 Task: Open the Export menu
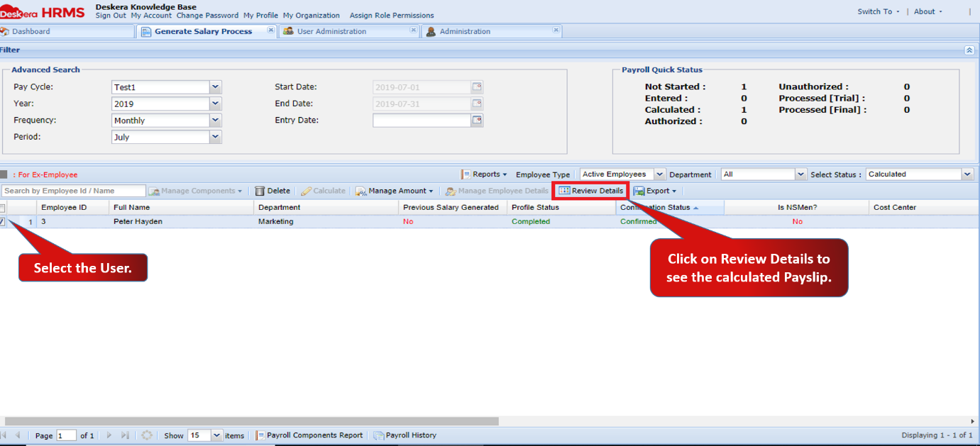(x=654, y=191)
